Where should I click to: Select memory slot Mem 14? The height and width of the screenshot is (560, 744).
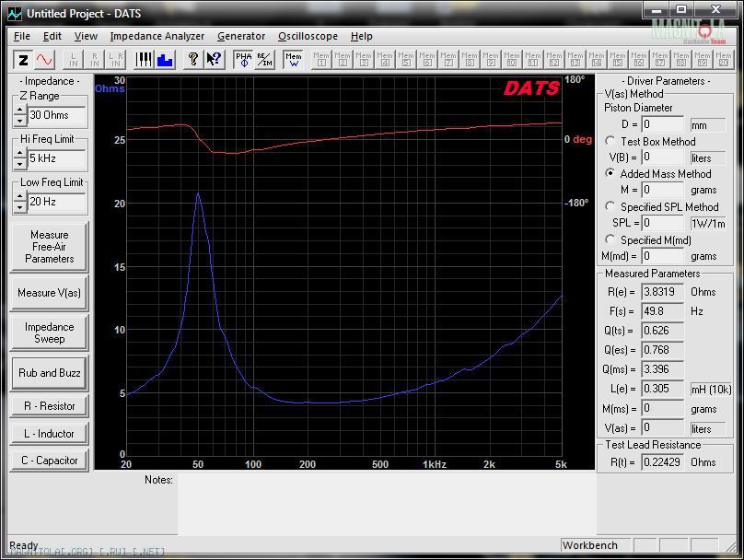coord(597,60)
